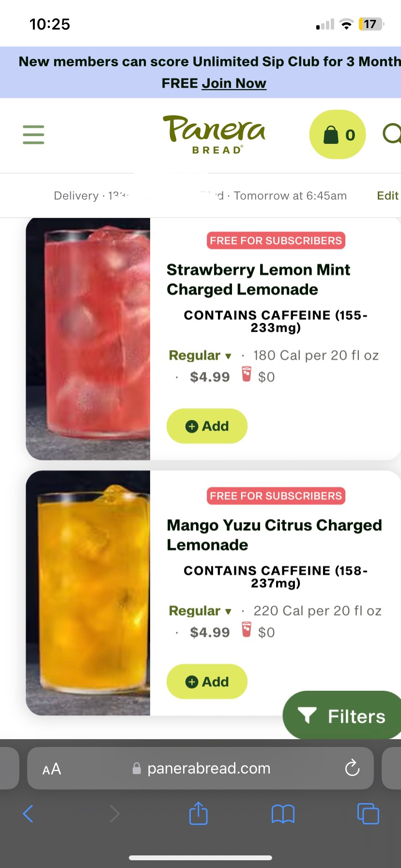
Task: Show open Safari tabs
Action: 368,813
